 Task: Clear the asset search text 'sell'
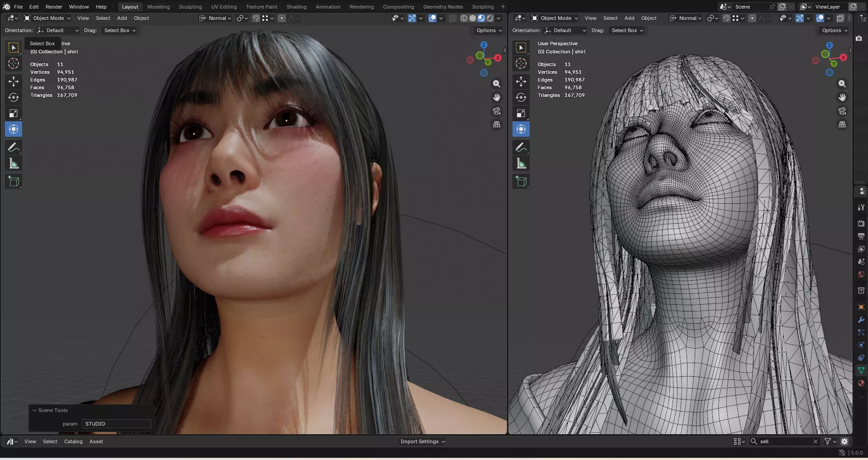(816, 441)
